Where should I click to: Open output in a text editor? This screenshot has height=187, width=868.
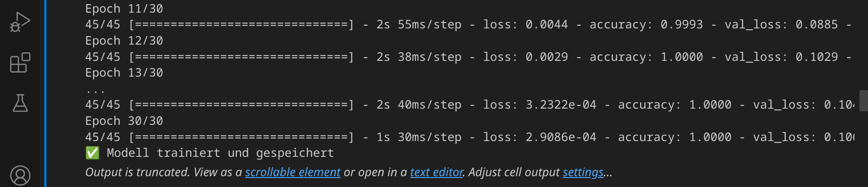(x=436, y=172)
